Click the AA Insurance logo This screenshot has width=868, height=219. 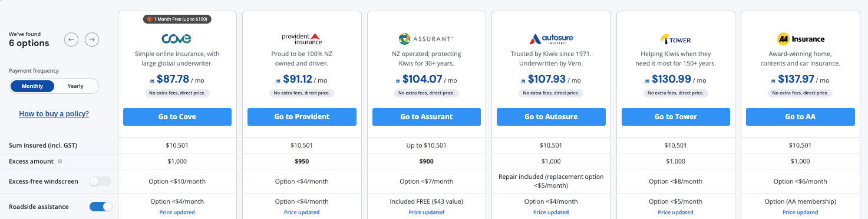(800, 39)
